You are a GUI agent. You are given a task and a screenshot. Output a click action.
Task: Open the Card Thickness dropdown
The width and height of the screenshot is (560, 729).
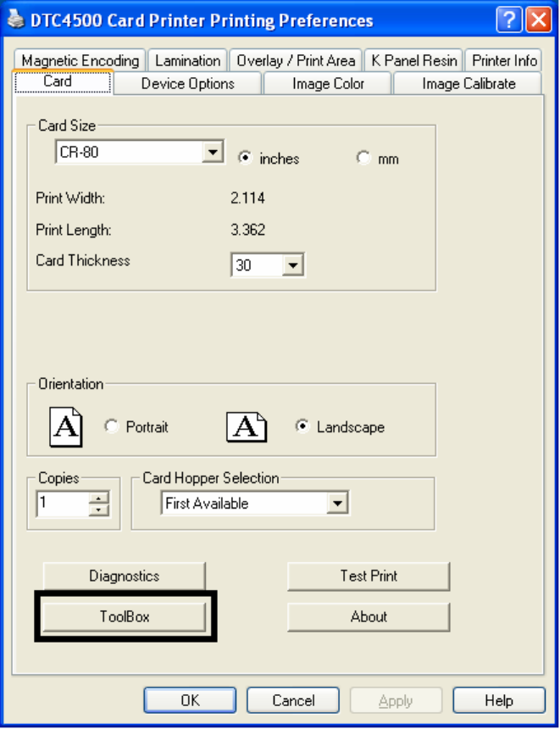click(x=293, y=265)
